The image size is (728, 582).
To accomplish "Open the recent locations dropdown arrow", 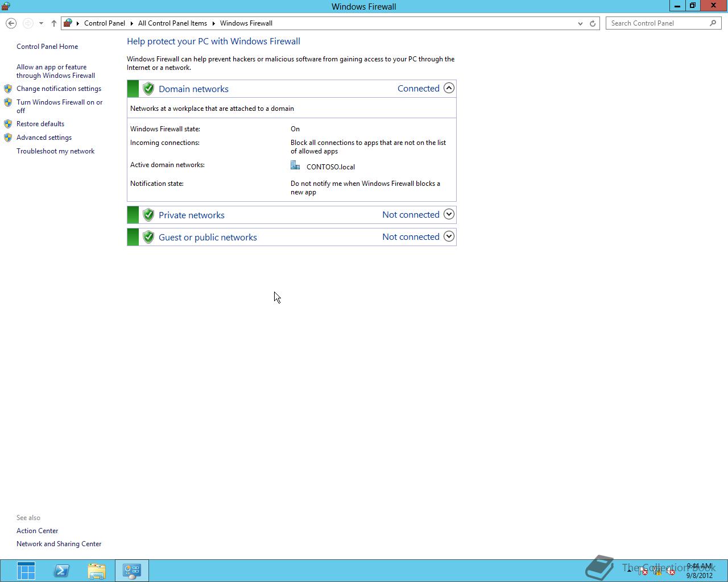I will [41, 23].
